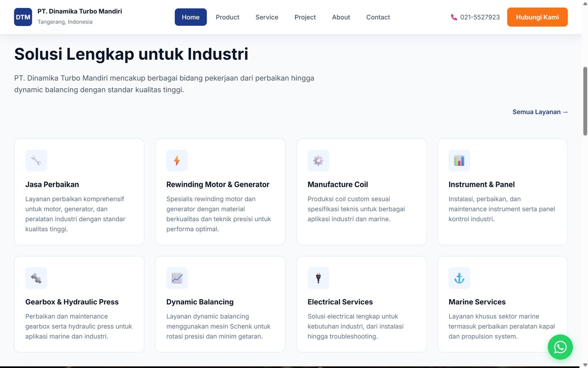Open the Product menu item
The image size is (588, 368).
pyautogui.click(x=227, y=17)
